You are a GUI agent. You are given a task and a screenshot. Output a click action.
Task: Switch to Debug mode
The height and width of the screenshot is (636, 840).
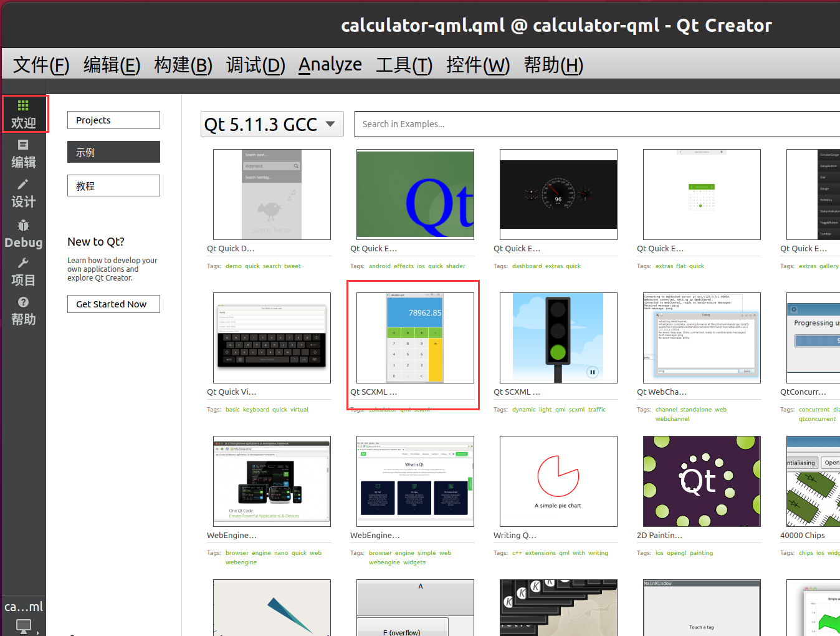pyautogui.click(x=24, y=234)
